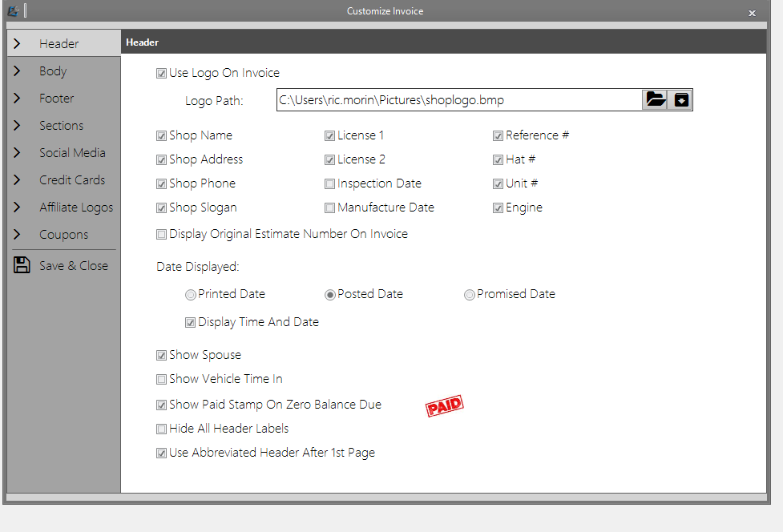Image resolution: width=783 pixels, height=532 pixels.
Task: Enable Display Original Estimate Number On Invoice
Action: tap(161, 234)
